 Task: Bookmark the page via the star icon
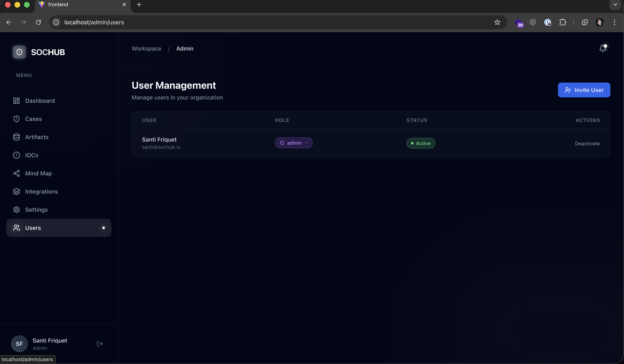pos(497,22)
